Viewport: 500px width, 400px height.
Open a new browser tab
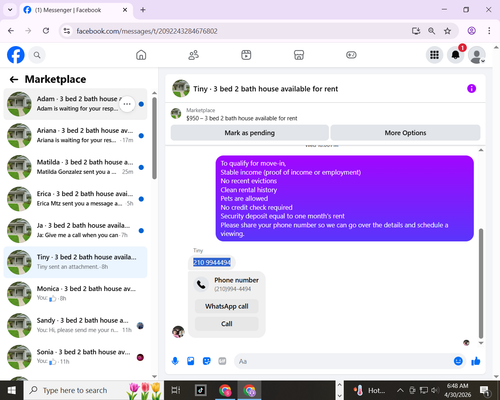click(143, 10)
